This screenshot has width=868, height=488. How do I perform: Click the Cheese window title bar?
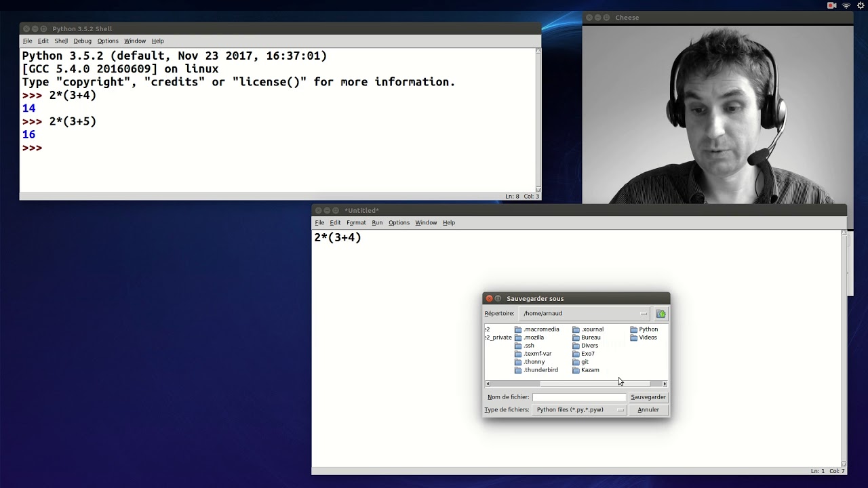tap(717, 18)
